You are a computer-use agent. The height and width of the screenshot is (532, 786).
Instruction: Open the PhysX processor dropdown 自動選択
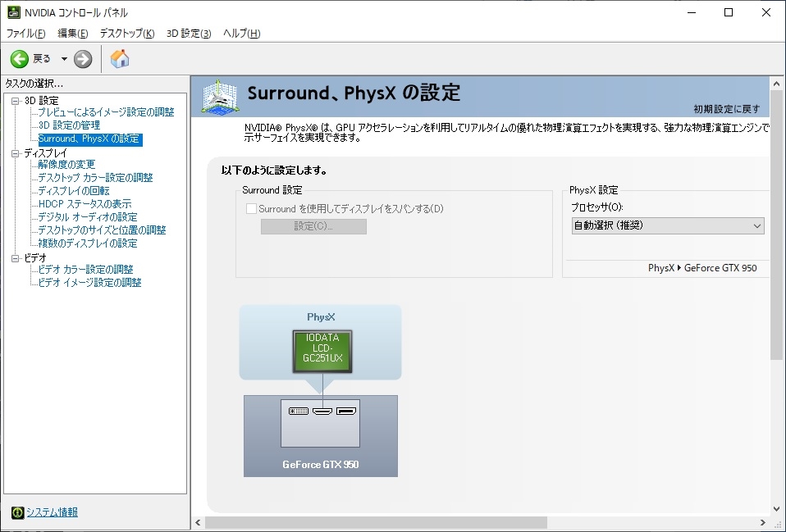point(668,226)
